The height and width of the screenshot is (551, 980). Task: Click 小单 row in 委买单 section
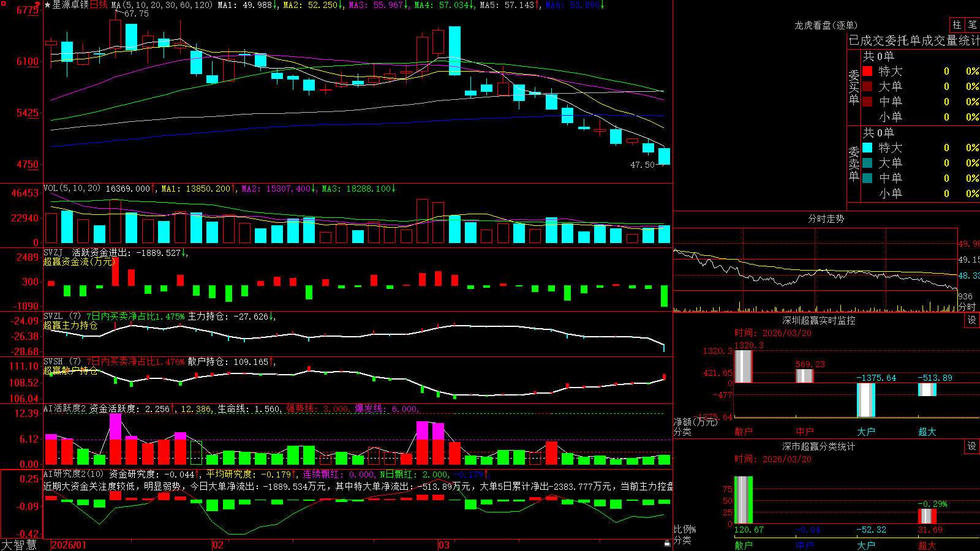click(x=921, y=117)
